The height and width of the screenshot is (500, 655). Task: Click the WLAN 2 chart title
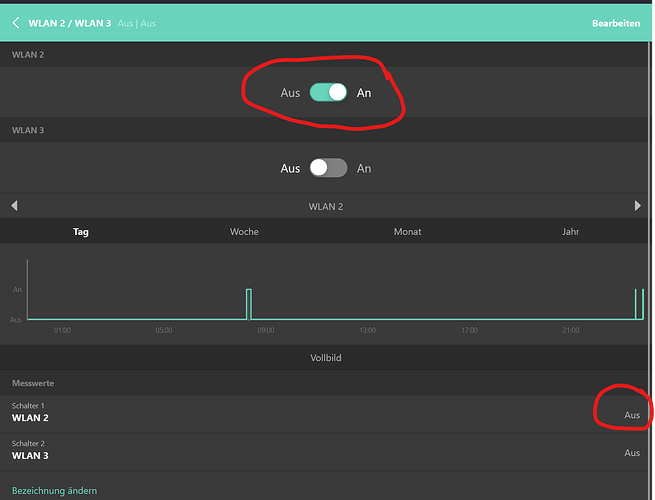327,206
